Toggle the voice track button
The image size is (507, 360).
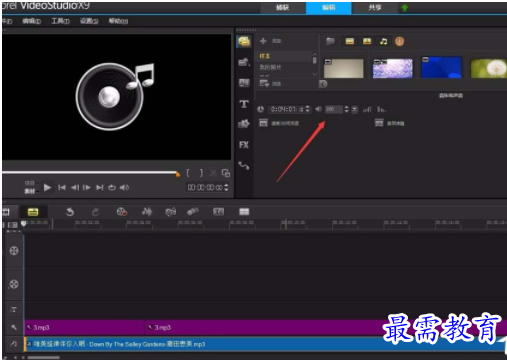click(x=14, y=327)
